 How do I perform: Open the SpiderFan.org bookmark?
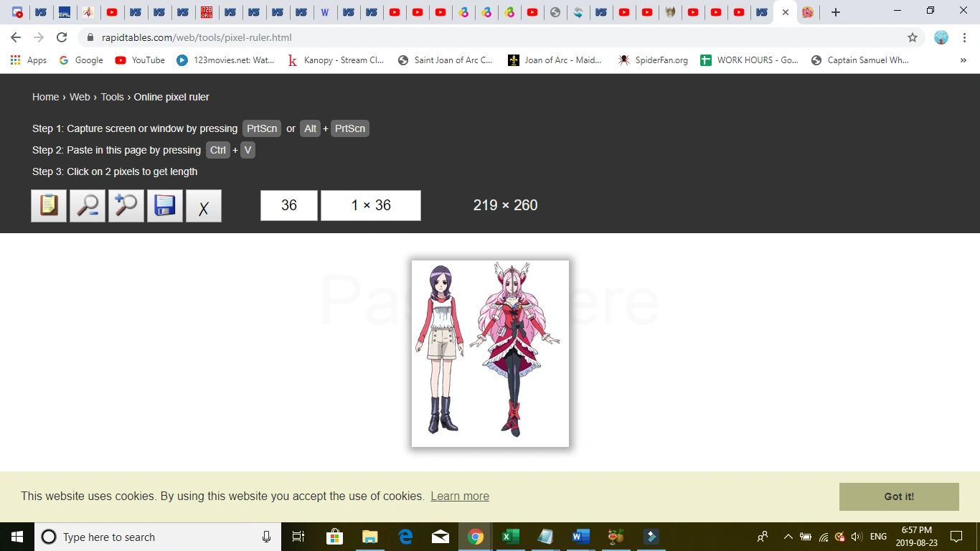click(x=653, y=60)
